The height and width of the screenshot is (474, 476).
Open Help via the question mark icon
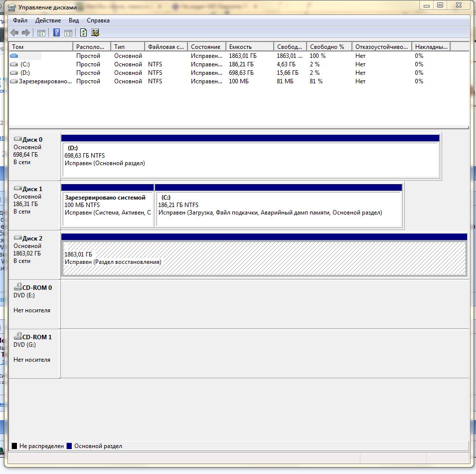point(56,33)
